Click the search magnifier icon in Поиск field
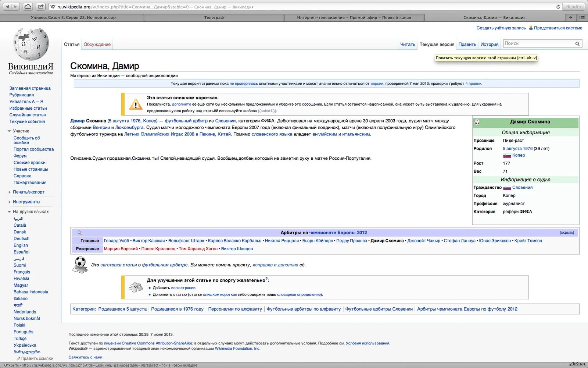The image size is (588, 368). (x=577, y=44)
